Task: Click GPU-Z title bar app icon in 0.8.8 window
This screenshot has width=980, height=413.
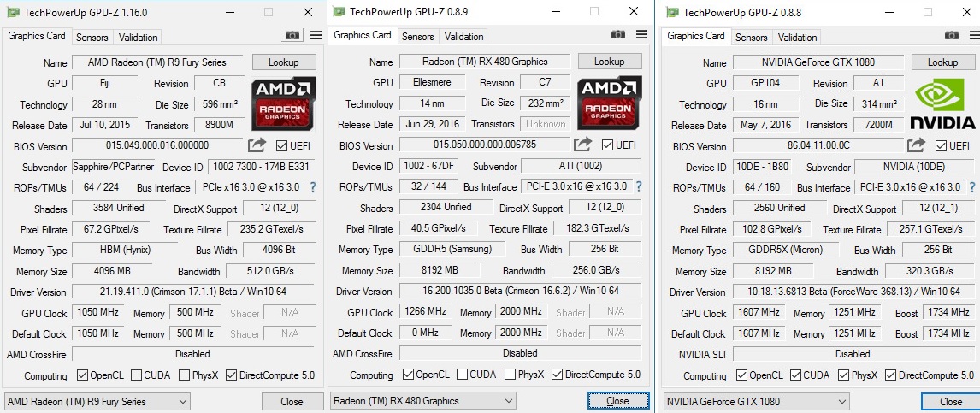Action: 672,12
